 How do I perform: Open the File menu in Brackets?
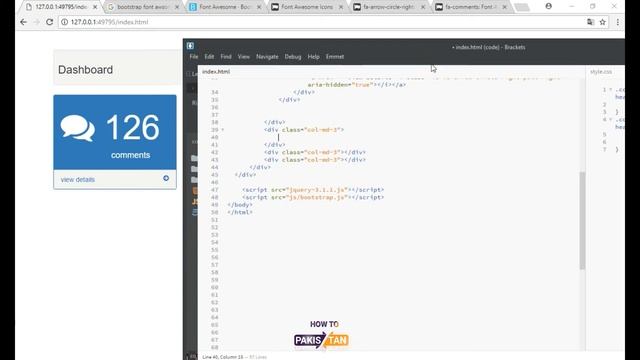(x=193, y=57)
